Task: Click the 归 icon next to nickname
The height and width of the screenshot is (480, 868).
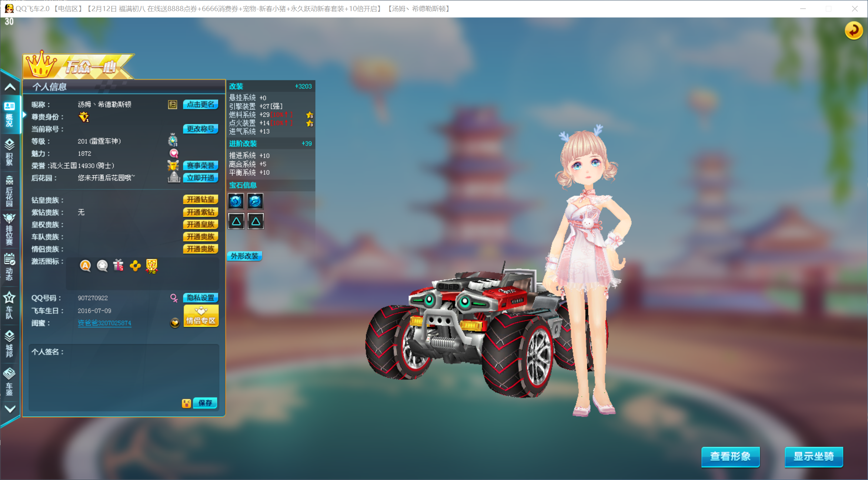Action: pos(173,104)
